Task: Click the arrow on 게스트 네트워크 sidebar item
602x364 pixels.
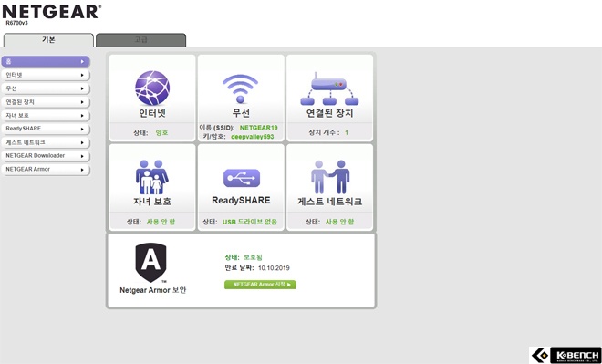Action: [x=82, y=142]
